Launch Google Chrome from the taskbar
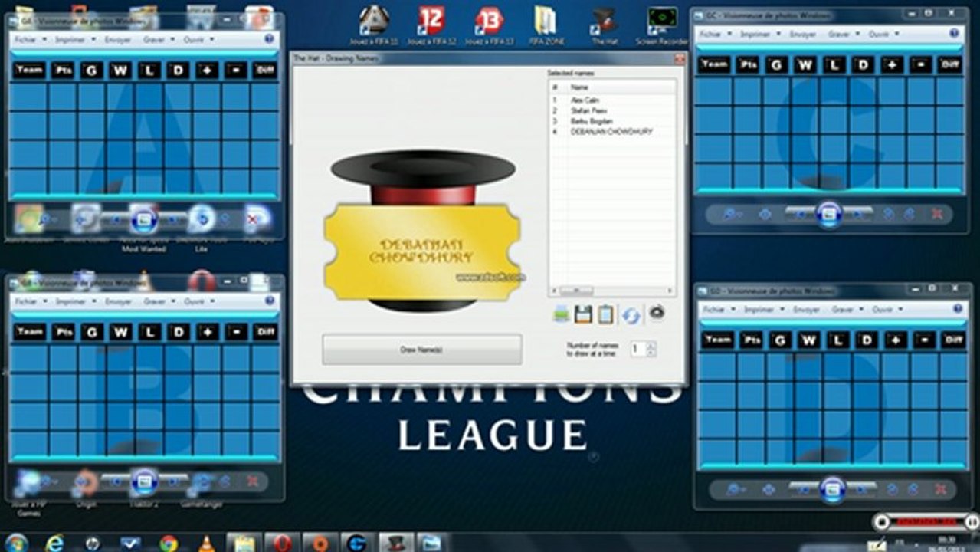This screenshot has width=980, height=552. click(x=169, y=543)
